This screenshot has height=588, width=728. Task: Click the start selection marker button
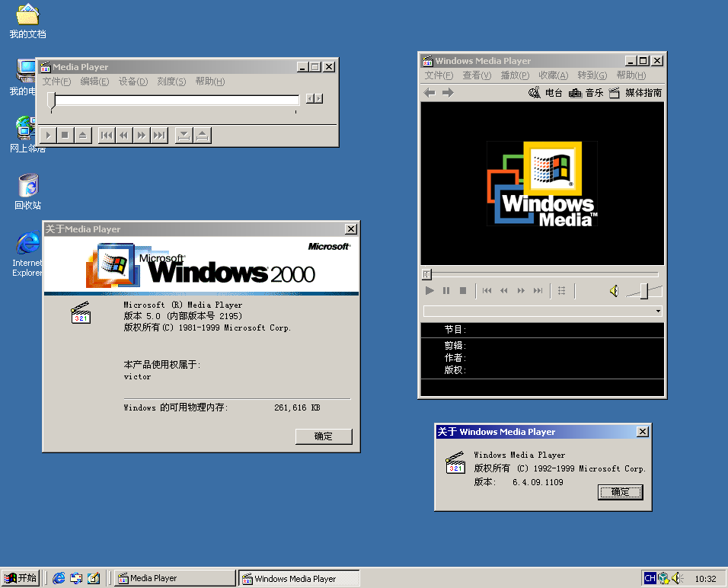coord(183,135)
